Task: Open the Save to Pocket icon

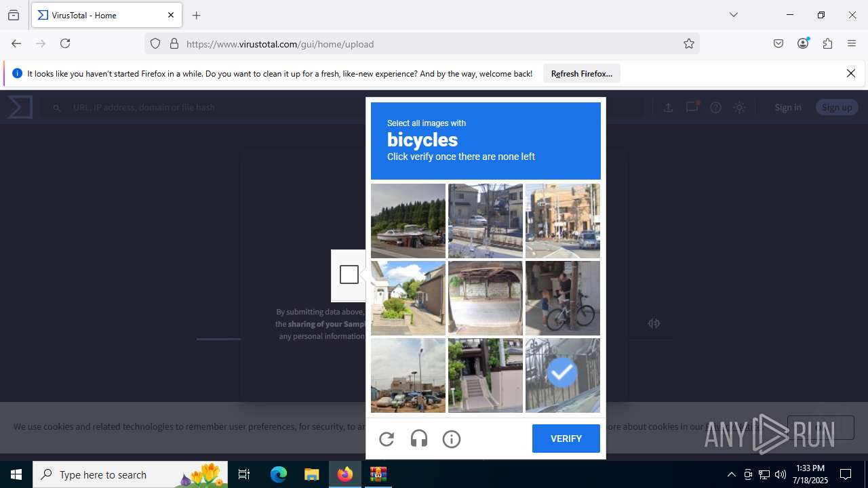Action: (778, 43)
